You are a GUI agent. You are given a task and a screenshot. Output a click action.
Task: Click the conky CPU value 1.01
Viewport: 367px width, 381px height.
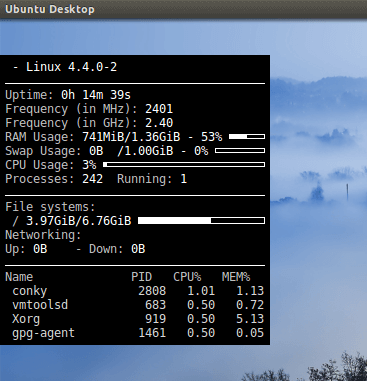201,291
